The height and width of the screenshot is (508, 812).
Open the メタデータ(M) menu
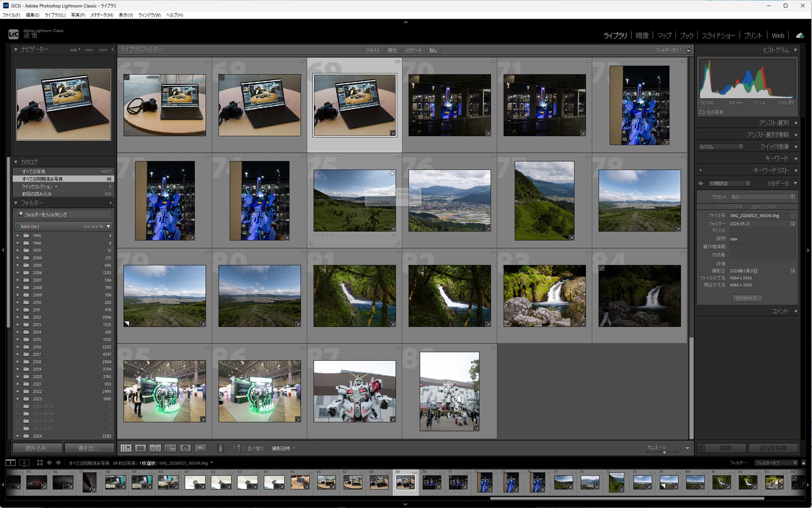[x=101, y=15]
